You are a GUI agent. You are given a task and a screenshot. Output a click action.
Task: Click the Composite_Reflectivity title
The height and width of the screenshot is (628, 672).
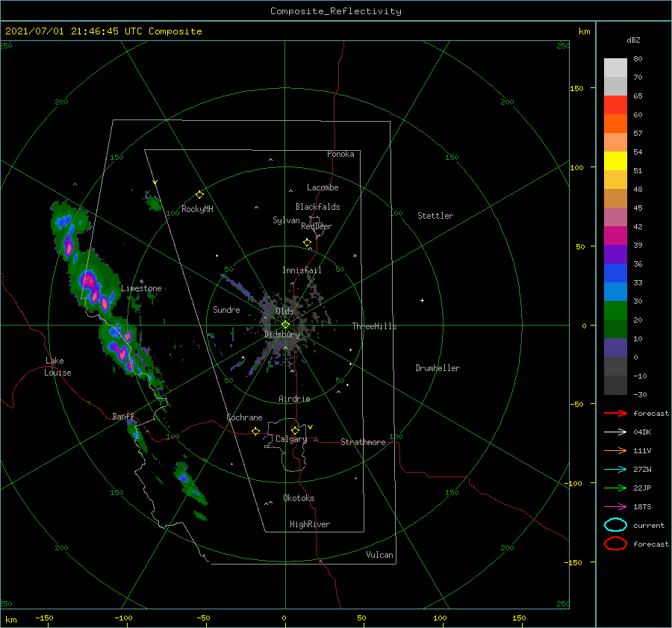click(x=336, y=11)
